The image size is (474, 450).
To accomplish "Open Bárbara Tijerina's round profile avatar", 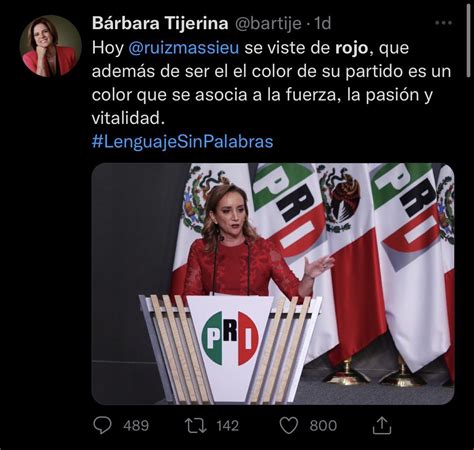I will click(50, 46).
